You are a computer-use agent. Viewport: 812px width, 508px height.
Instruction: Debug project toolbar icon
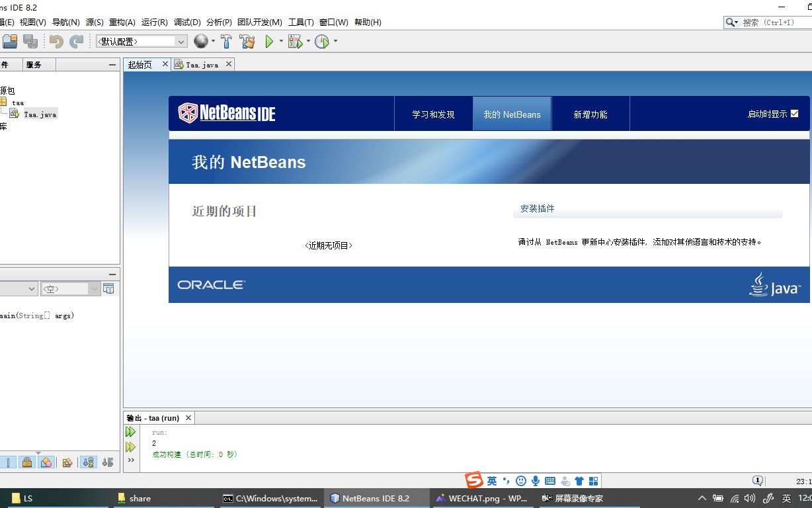pos(295,42)
